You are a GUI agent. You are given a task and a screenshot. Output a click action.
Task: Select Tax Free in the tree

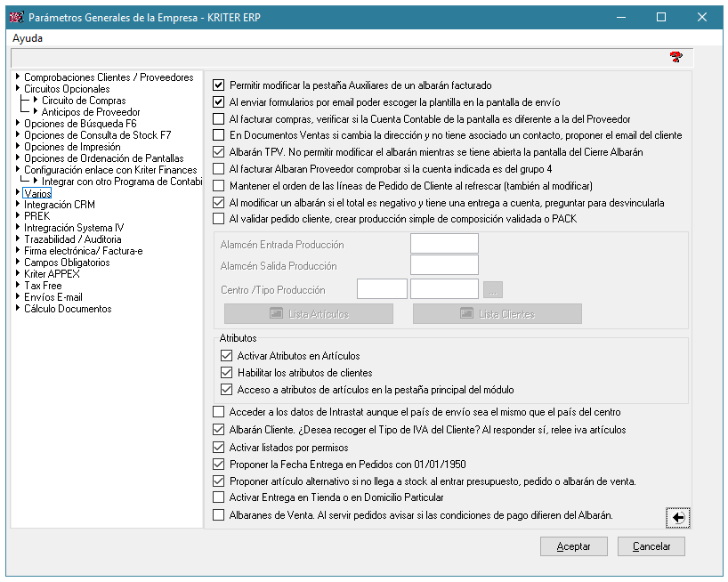tap(43, 286)
